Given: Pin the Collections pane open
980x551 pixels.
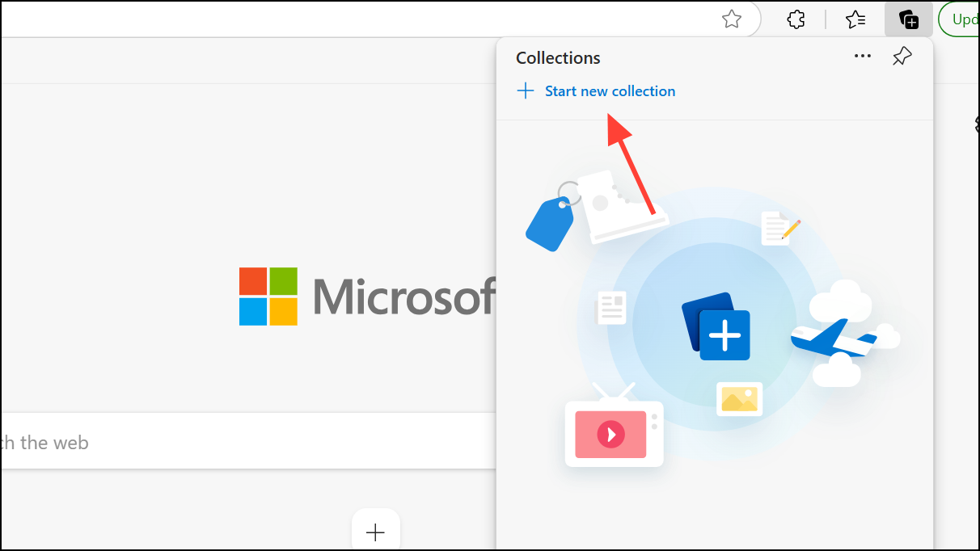Looking at the screenshot, I should tap(902, 57).
